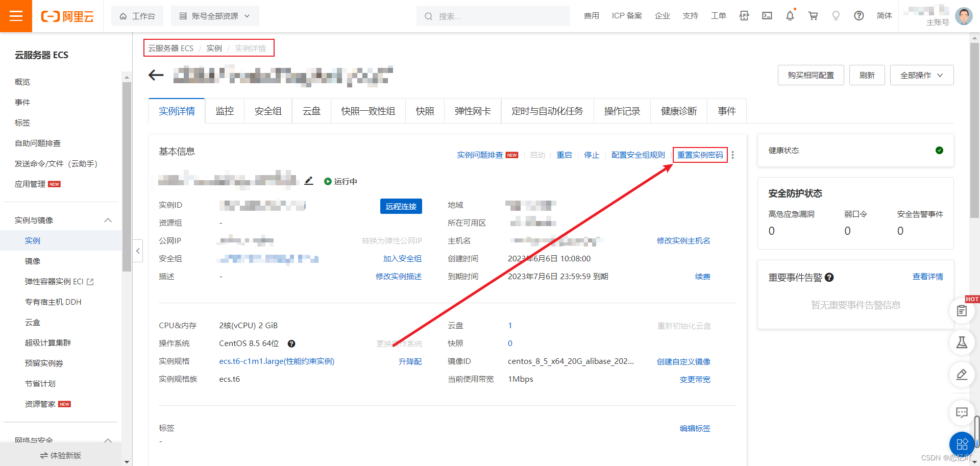Collapse the left sidebar panel
This screenshot has width=980, height=466.
(138, 251)
